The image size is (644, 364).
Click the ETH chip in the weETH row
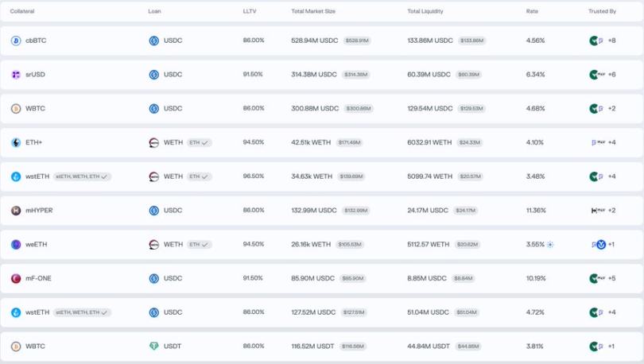(x=199, y=245)
